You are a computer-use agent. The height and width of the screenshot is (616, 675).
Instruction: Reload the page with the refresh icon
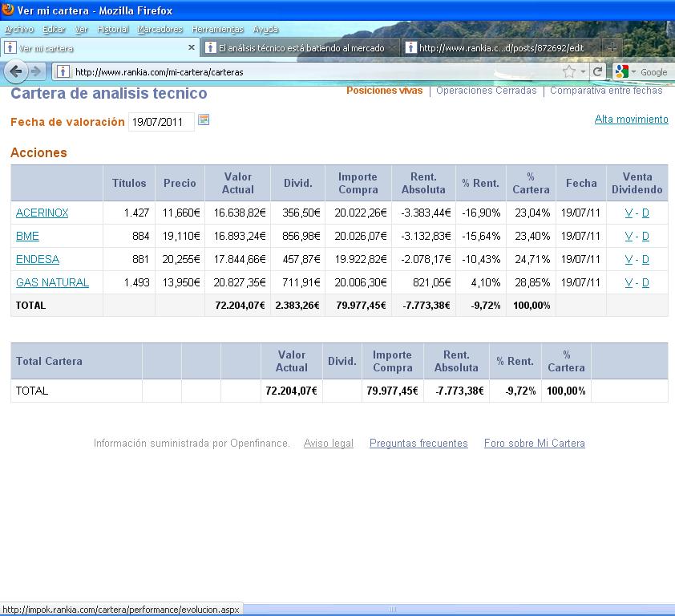(x=597, y=72)
